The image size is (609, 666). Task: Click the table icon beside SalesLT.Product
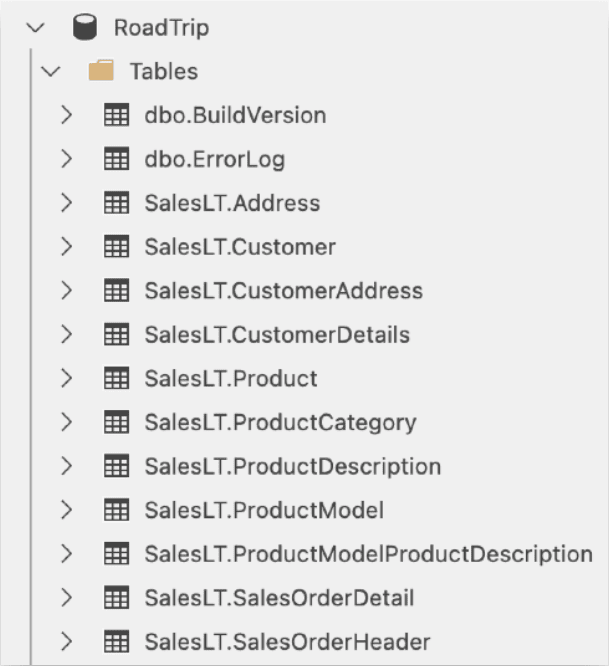116,378
